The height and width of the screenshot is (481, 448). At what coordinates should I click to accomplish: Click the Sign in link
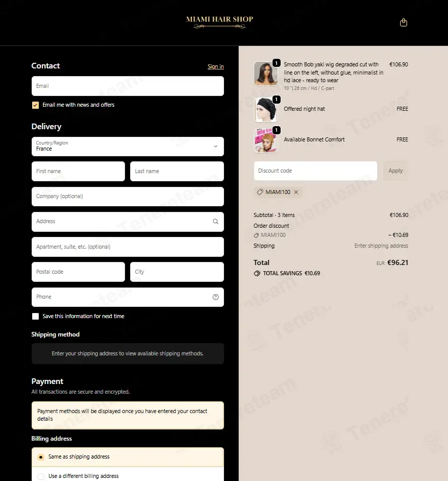click(x=215, y=66)
